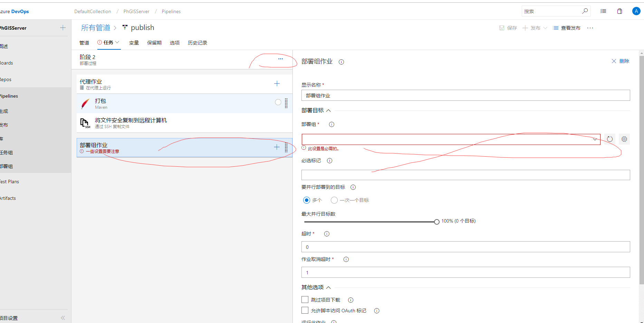Collapse the left sidebar with double chevron
This screenshot has width=644, height=323.
point(63,318)
